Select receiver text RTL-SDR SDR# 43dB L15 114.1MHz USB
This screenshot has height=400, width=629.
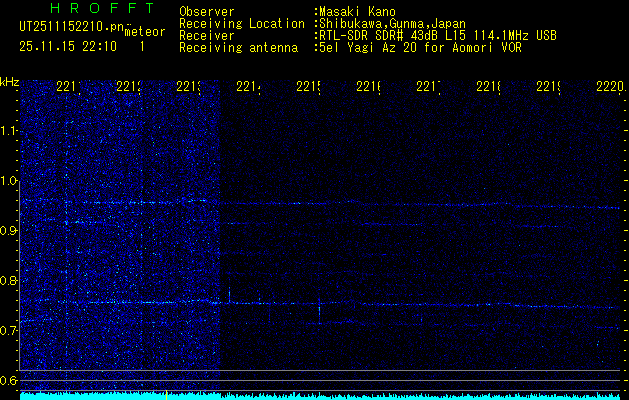(x=436, y=36)
